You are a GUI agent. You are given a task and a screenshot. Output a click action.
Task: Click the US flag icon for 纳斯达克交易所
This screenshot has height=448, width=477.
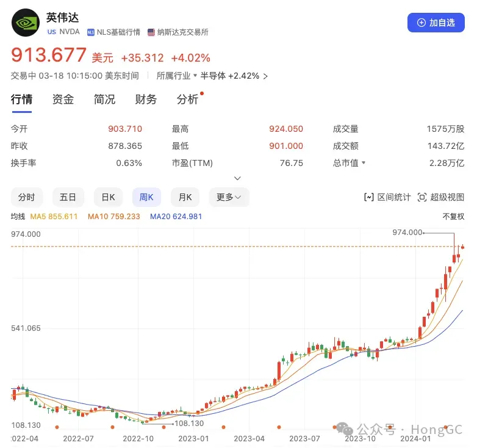pos(151,32)
